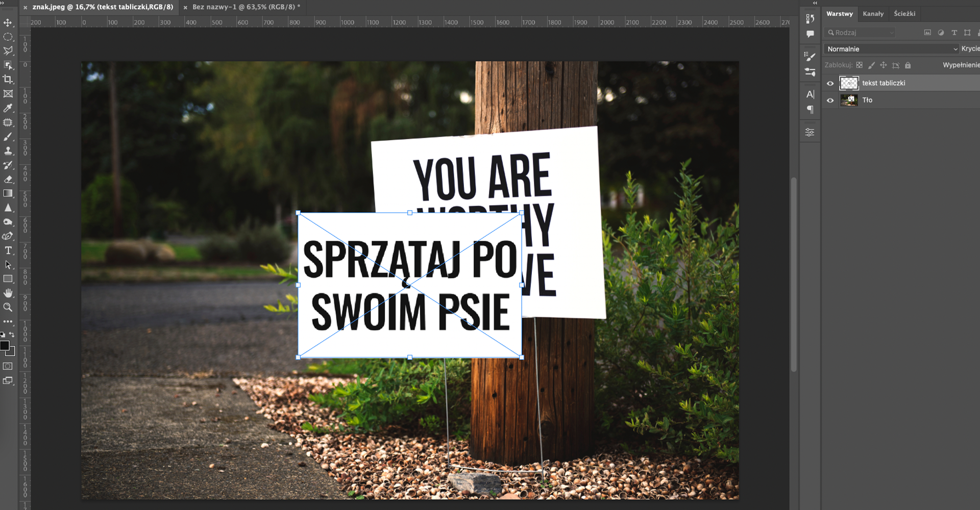Viewport: 980px width, 510px height.
Task: Change the screen mode
Action: click(x=8, y=380)
